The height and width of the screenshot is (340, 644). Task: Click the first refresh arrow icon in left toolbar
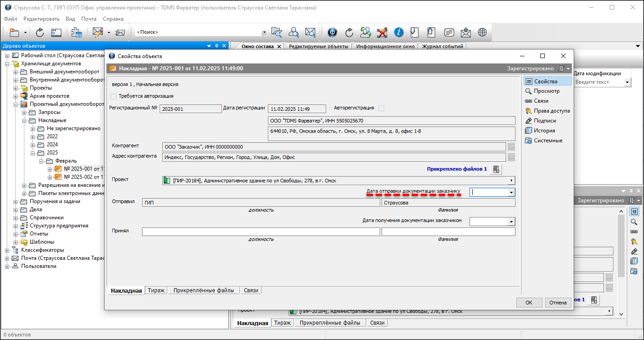tap(40, 32)
